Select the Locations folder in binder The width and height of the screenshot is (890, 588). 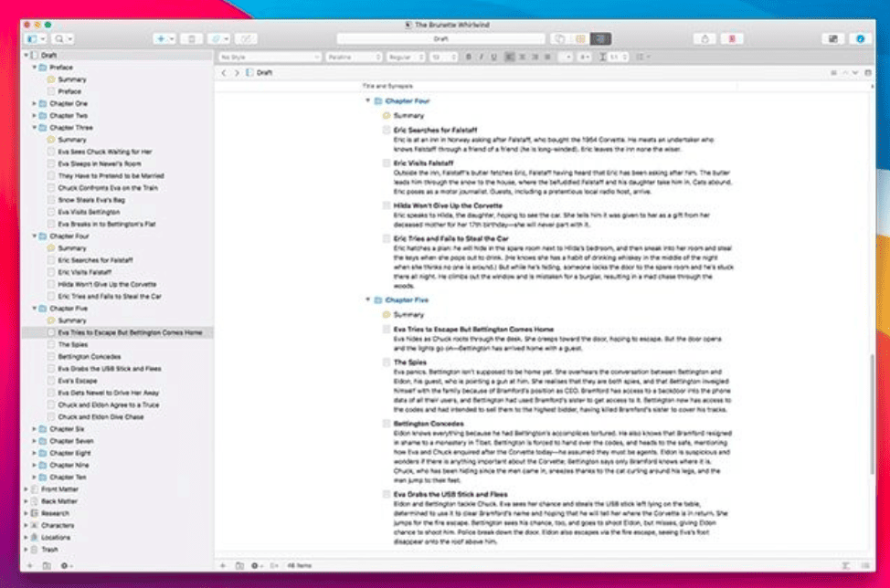point(56,537)
